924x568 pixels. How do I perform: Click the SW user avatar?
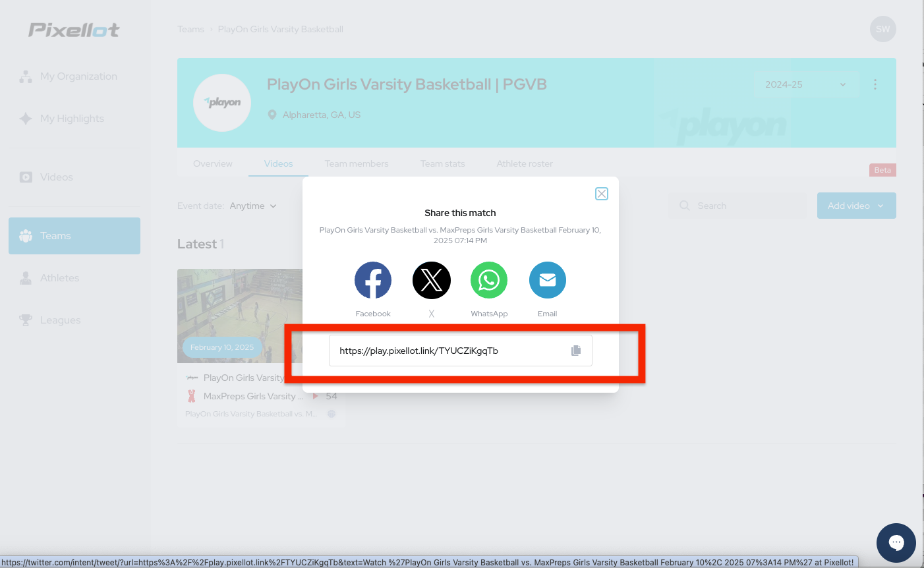(x=883, y=29)
